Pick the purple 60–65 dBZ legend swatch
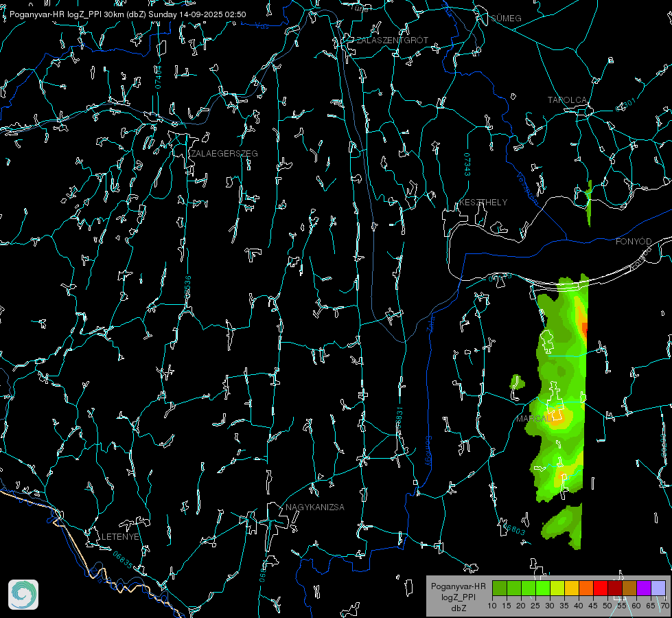Image resolution: width=672 pixels, height=618 pixels. [x=644, y=588]
